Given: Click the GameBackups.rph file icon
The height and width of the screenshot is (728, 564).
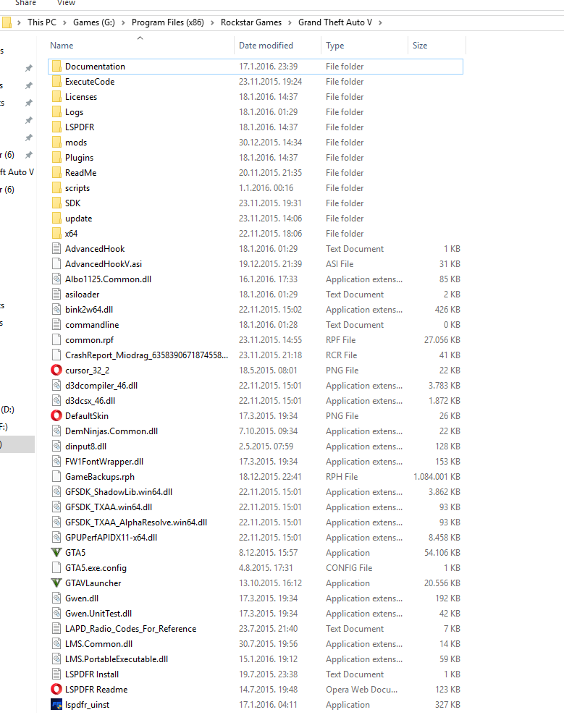Looking at the screenshot, I should 56,477.
